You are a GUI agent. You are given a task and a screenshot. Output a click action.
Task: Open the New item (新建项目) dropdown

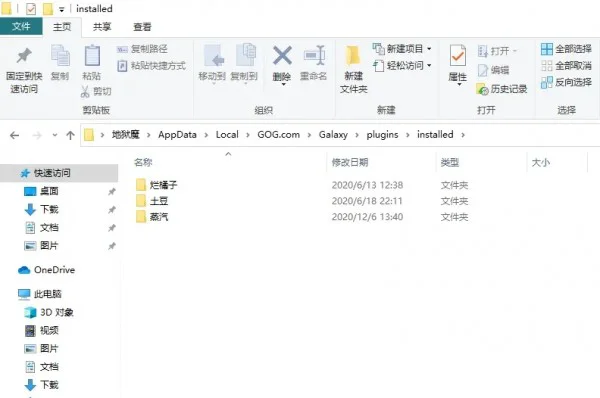pyautogui.click(x=402, y=49)
